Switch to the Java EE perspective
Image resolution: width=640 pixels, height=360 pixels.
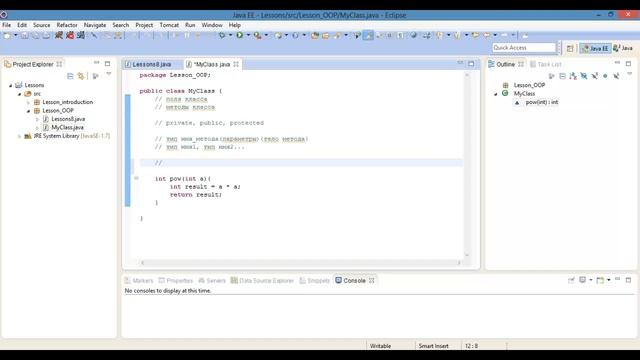tap(595, 48)
